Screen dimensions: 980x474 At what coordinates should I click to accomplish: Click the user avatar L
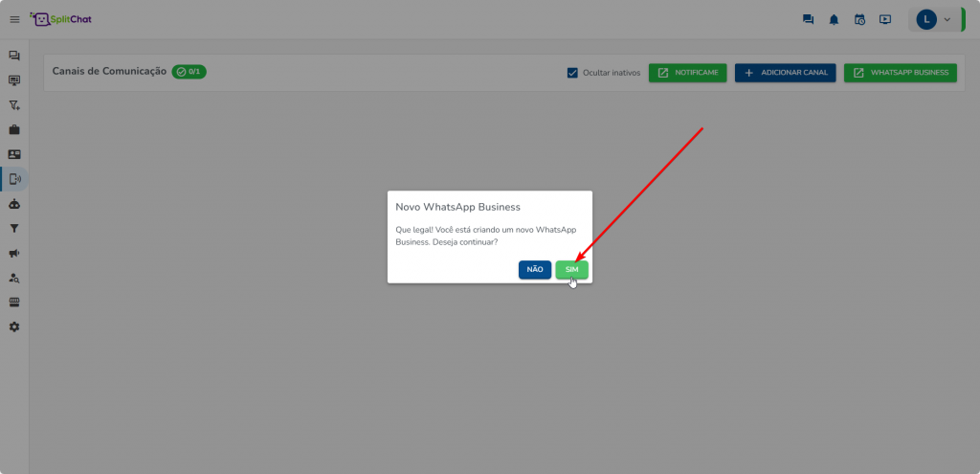[926, 19]
